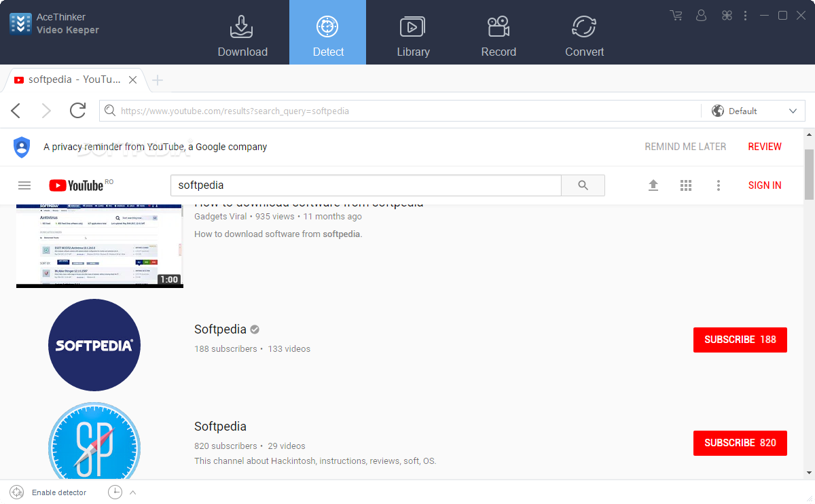Screen dimensions: 815x504
Task: Click the "188 subscribers" text
Action: (225, 349)
